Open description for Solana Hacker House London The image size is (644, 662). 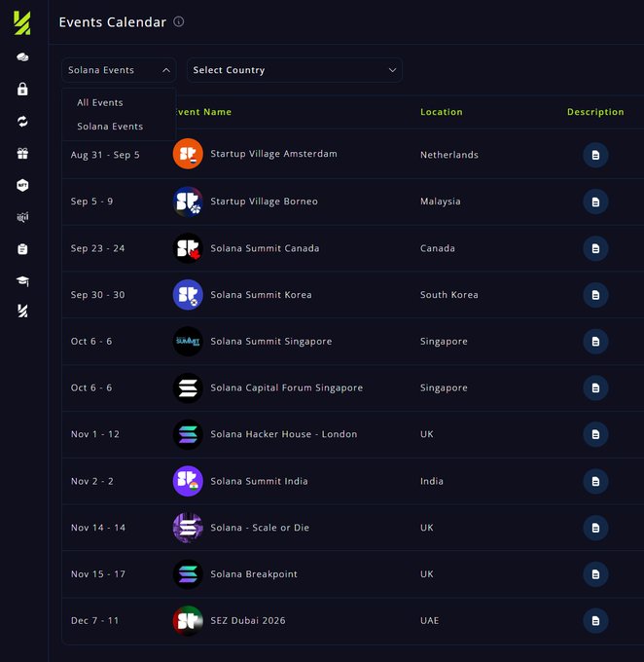[595, 434]
